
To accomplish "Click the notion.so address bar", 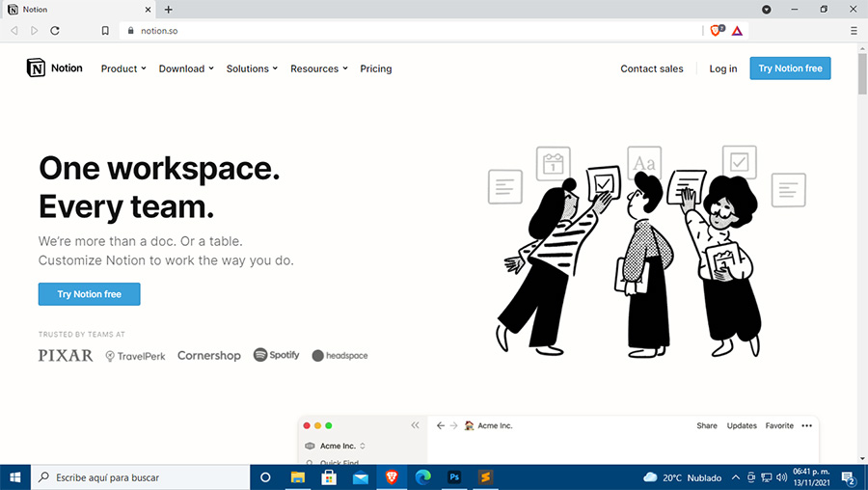I will pyautogui.click(x=386, y=31).
